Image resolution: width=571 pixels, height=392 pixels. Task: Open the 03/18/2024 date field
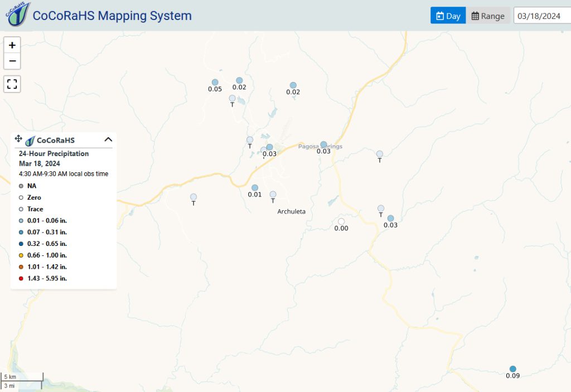pos(542,16)
